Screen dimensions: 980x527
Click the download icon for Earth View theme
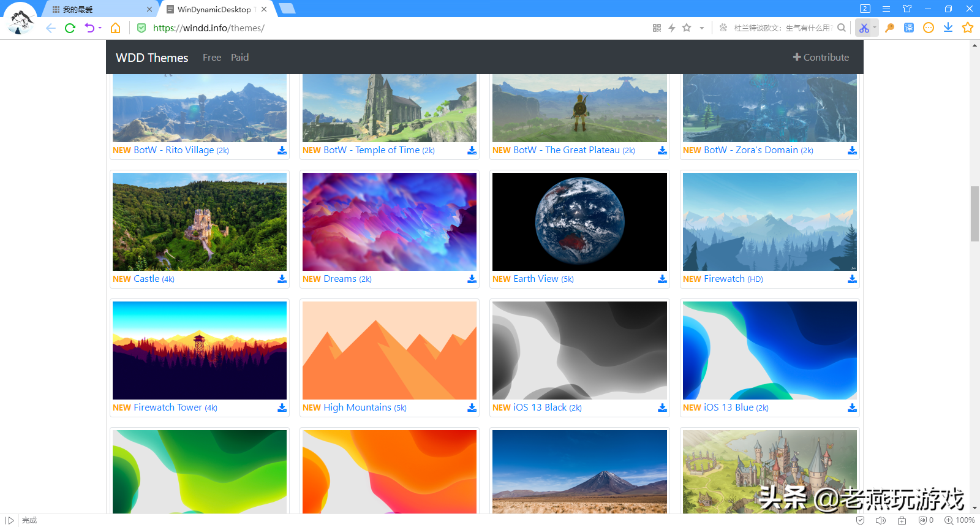(x=662, y=279)
